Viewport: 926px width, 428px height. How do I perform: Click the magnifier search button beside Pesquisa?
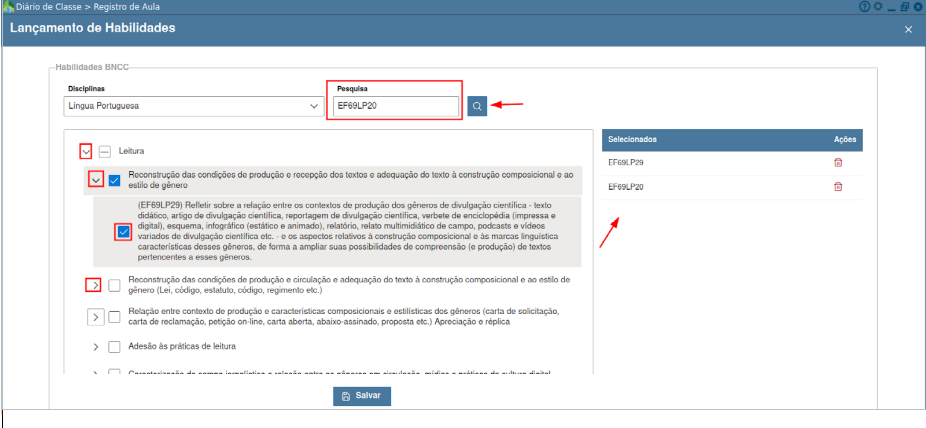click(477, 106)
